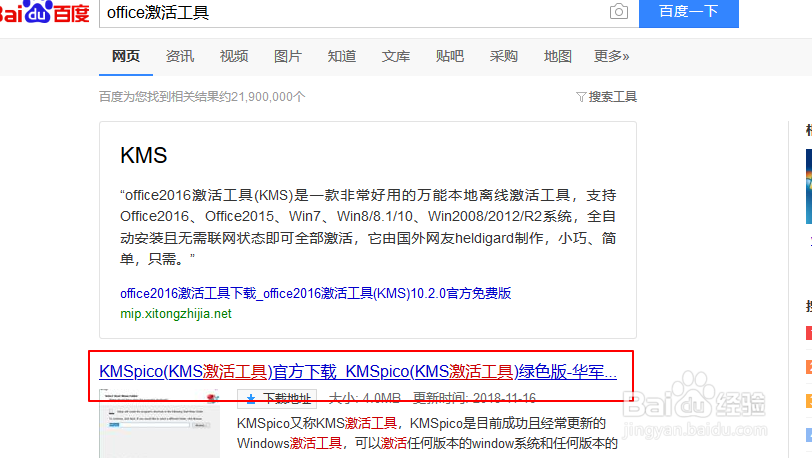Open the 地图 tab
This screenshot has height=458, width=812.
(557, 56)
